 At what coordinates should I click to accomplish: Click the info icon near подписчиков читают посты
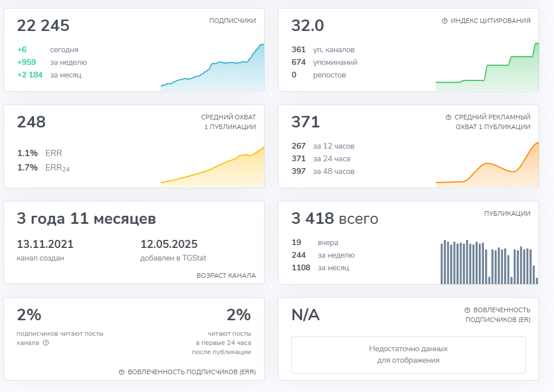46,343
